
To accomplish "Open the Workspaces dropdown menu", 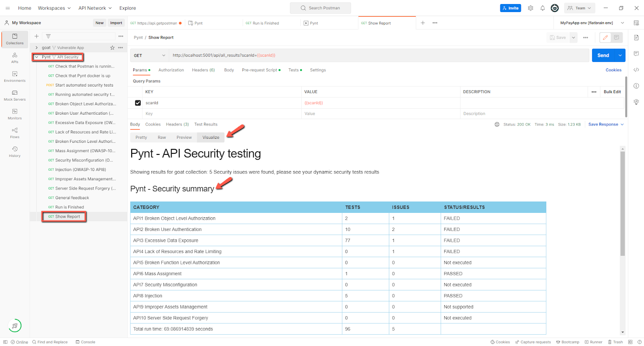I will 54,8.
